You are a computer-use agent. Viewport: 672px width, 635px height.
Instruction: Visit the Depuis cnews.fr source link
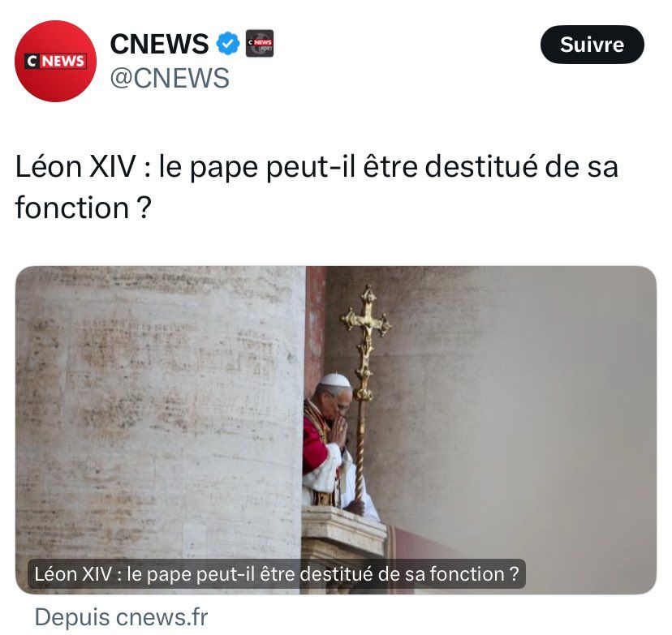pyautogui.click(x=121, y=617)
